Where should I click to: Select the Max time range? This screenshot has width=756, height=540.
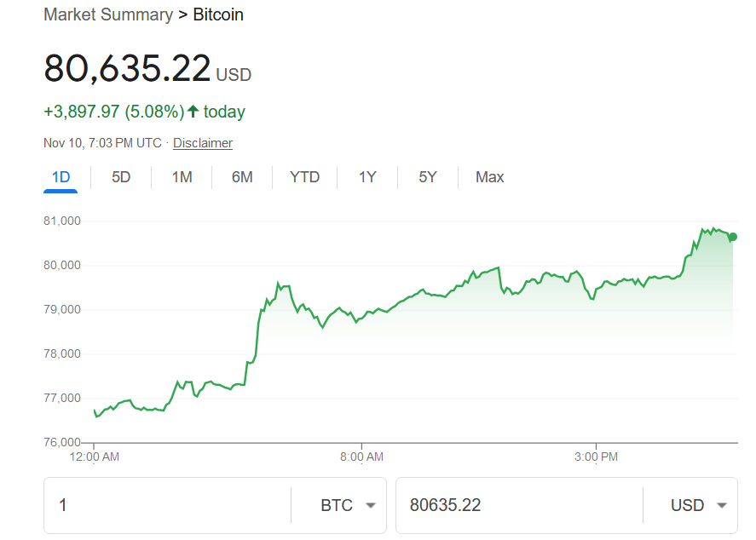click(x=489, y=177)
